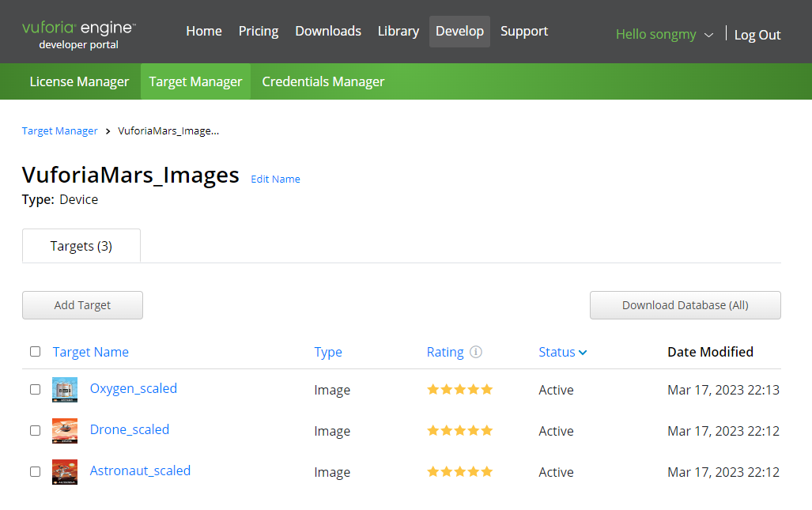Click the Oxygen_scaled date Mar 17, 2023 22:13
Screen dimensions: 812x510
723,390
